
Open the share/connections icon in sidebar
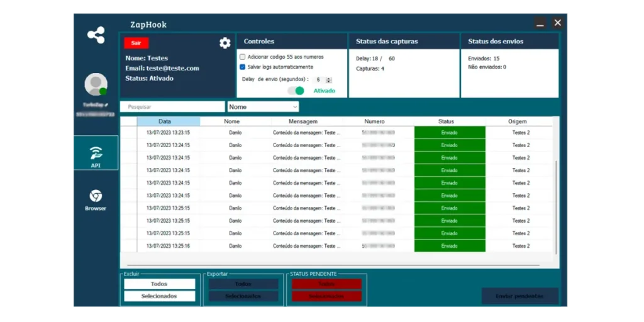coord(96,35)
